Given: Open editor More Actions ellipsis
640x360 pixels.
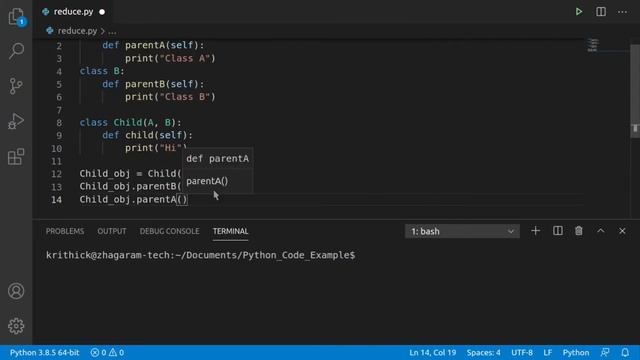Looking at the screenshot, I should (x=622, y=12).
